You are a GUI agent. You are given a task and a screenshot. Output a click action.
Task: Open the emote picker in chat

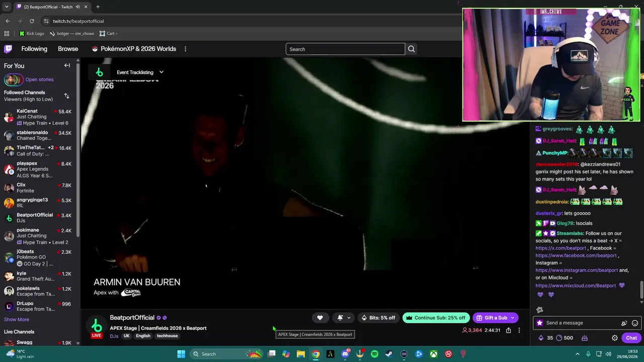tap(635, 323)
